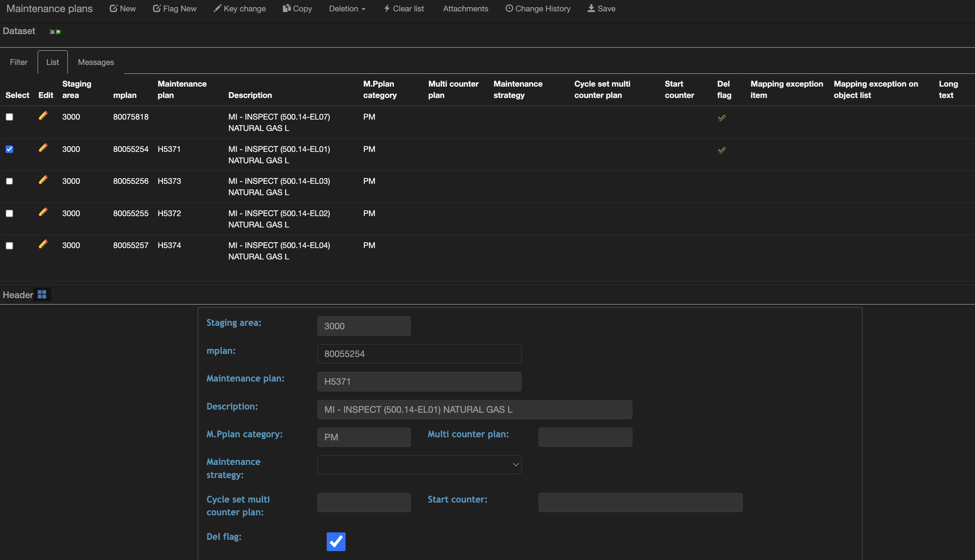Image resolution: width=975 pixels, height=560 pixels.
Task: Check the Select checkbox for mplan 80055257
Action: (x=9, y=245)
